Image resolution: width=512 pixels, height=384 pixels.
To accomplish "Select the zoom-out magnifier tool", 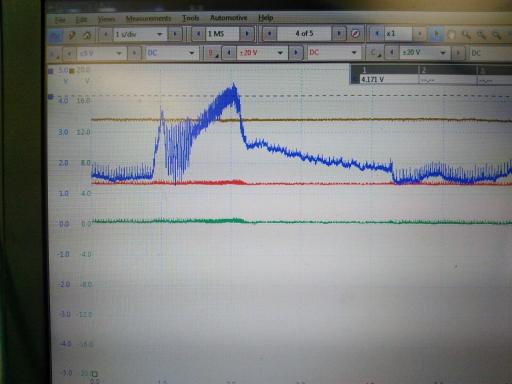I will (x=481, y=35).
